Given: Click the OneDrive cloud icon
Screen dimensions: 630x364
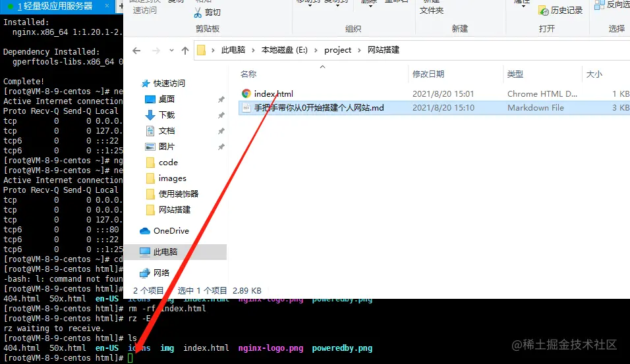Looking at the screenshot, I should [144, 231].
